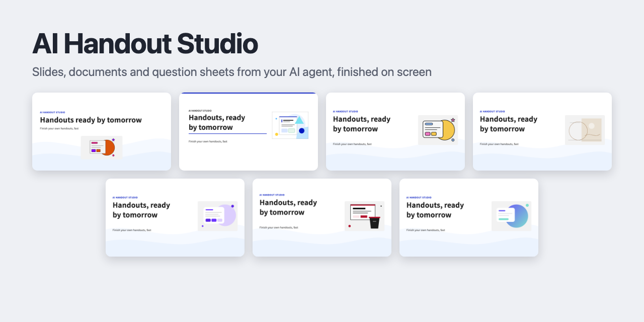Image resolution: width=644 pixels, height=322 pixels.
Task: Select the slide card with the red and black illustration
Action: tap(322, 217)
